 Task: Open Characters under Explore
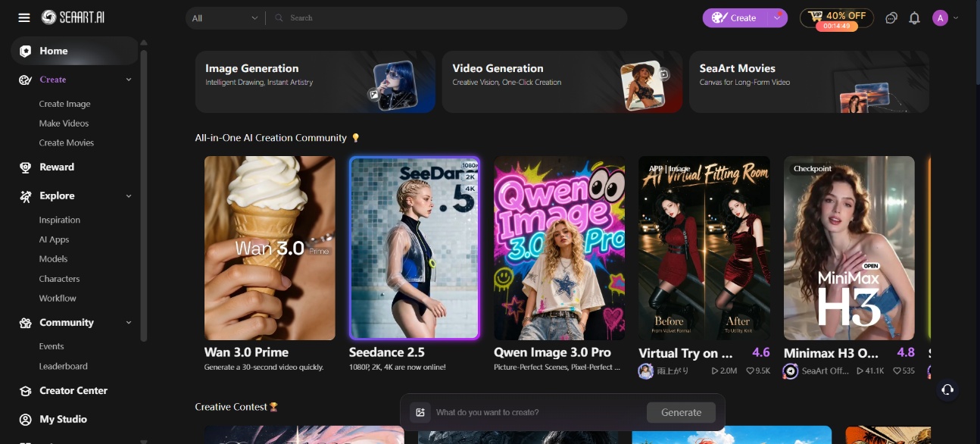(59, 279)
